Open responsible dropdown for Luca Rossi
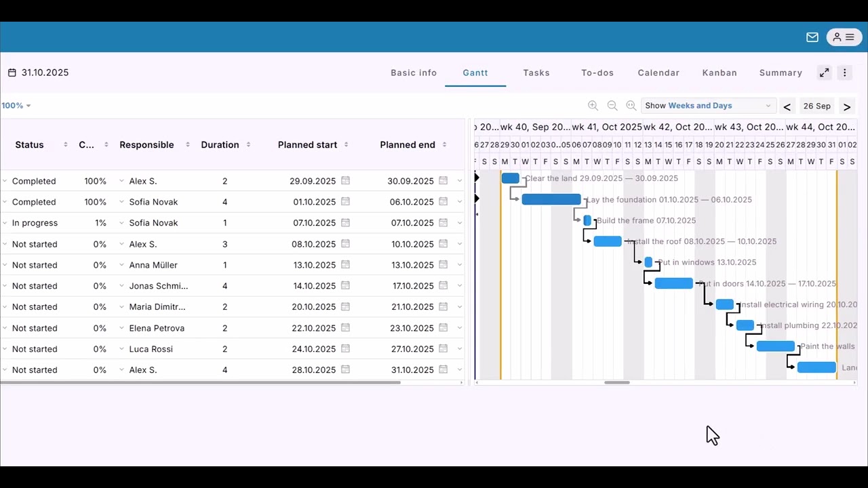Screen dimensions: 868x488 point(122,349)
